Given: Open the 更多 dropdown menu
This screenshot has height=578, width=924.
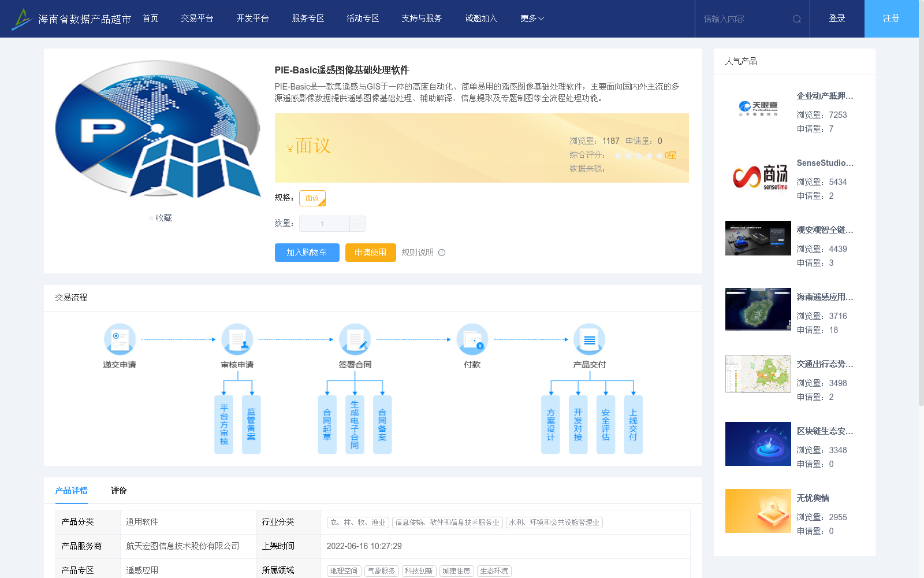Looking at the screenshot, I should [532, 18].
